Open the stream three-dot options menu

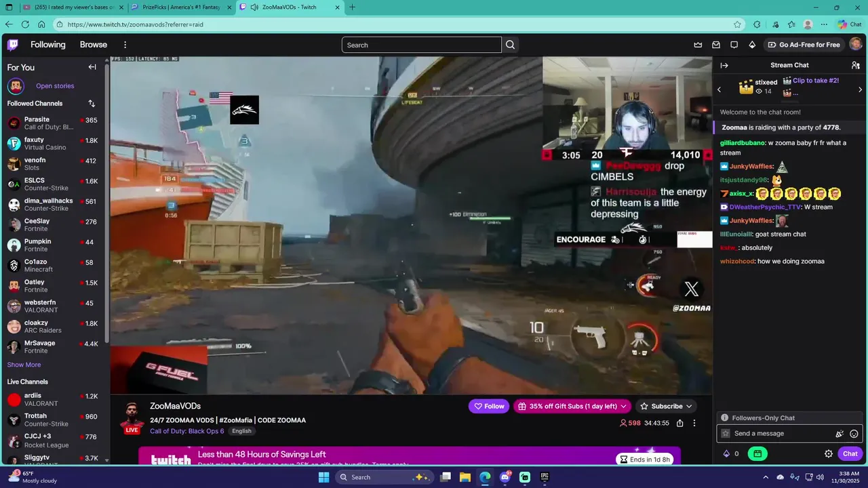coord(694,423)
